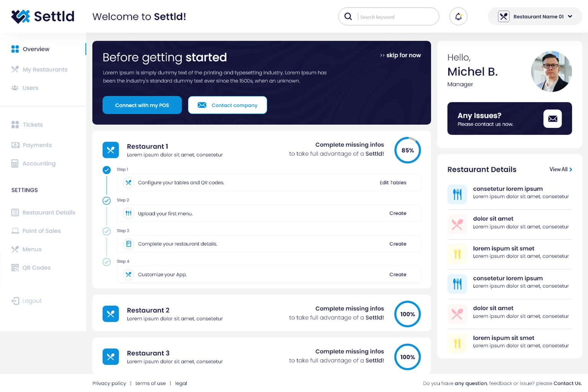Click Create for Complete your restaurant details
The width and height of the screenshot is (588, 392).
[398, 244]
